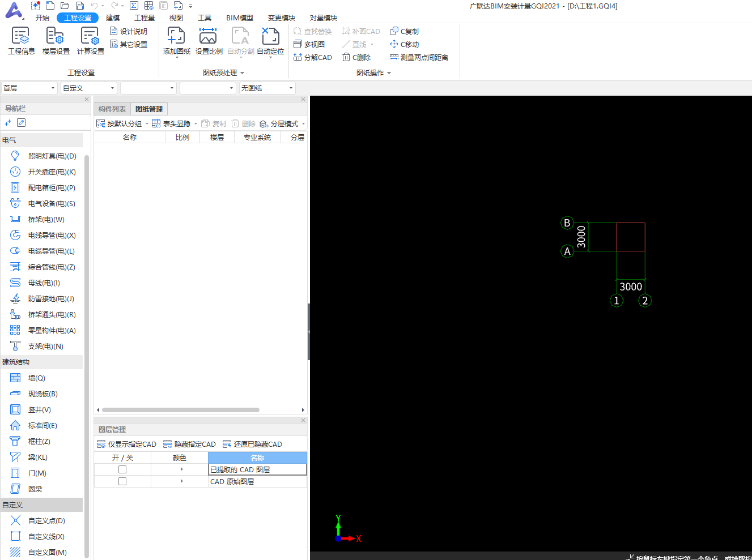Click the Save icon in quick access

point(80,6)
